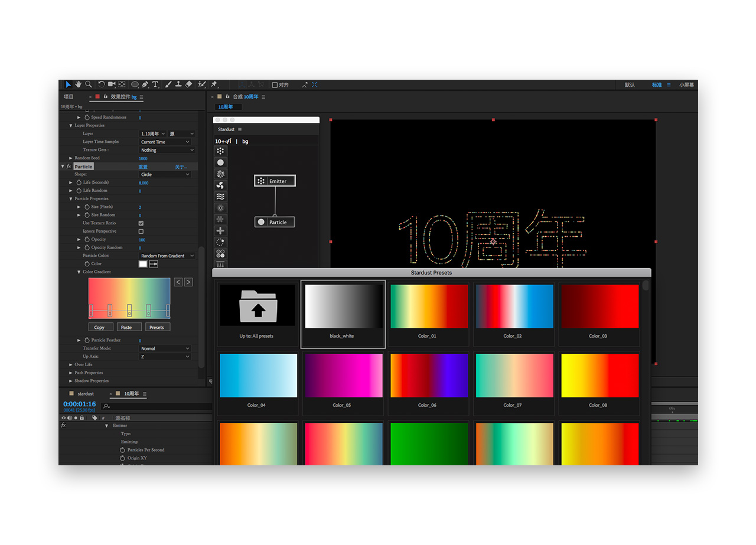The width and height of the screenshot is (756, 545).
Task: Click the white Color swatch
Action: 142,264
